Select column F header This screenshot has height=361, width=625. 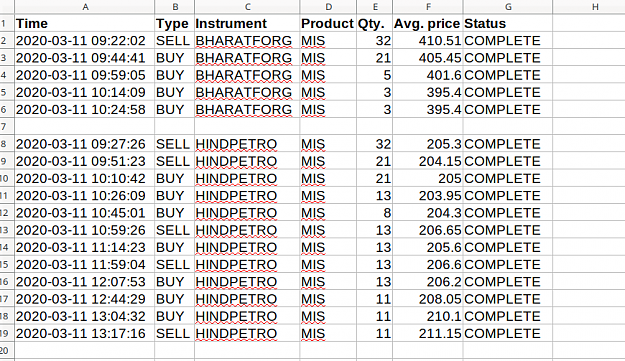click(428, 7)
